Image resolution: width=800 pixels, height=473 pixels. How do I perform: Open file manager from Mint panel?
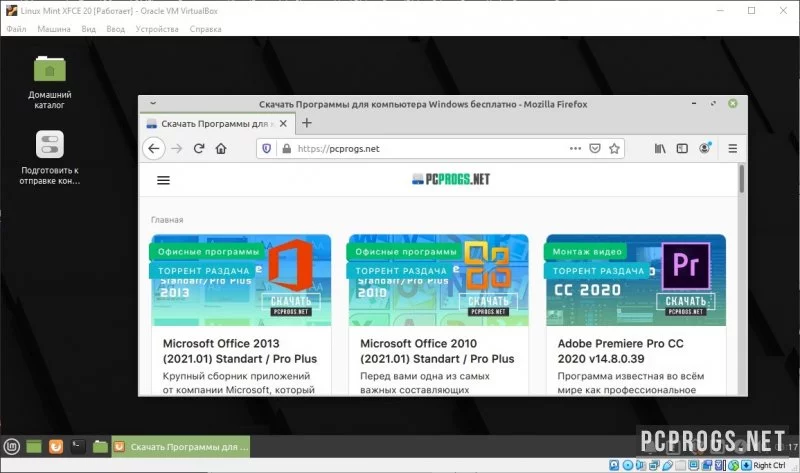click(x=100, y=447)
